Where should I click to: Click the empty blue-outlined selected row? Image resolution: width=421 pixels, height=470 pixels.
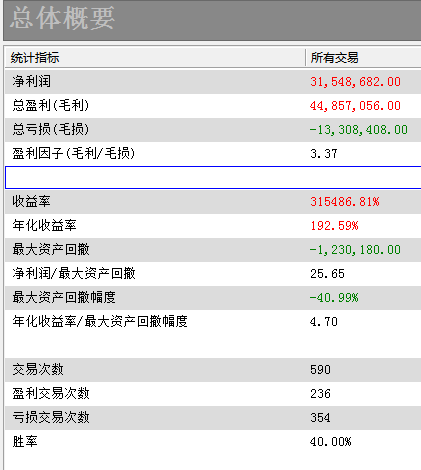[213, 177]
